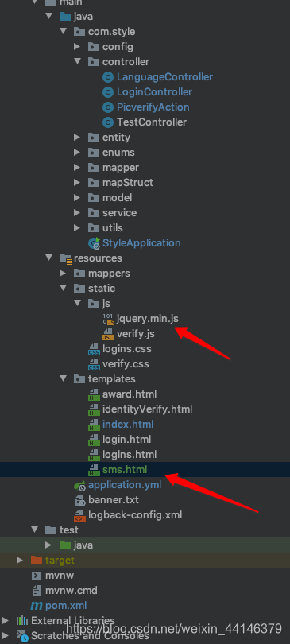Select the StyleApplication class name
This screenshot has width=290, height=644.
click(141, 243)
